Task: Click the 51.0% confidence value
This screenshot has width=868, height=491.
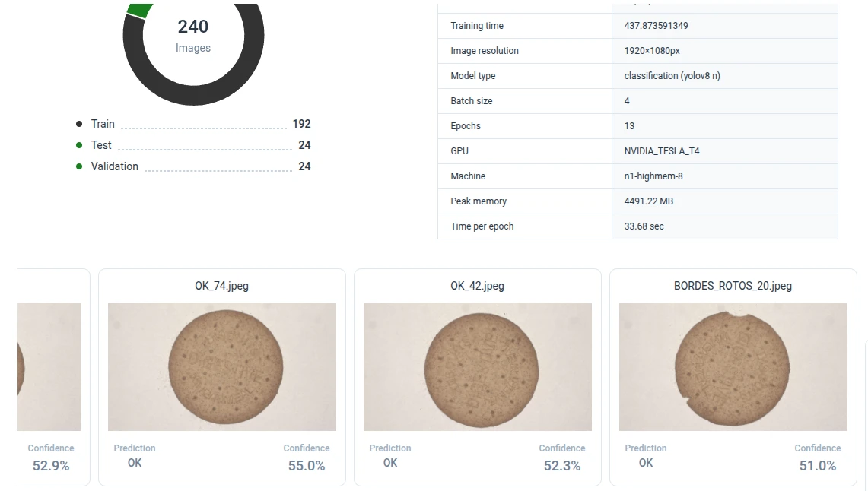Action: [x=818, y=466]
